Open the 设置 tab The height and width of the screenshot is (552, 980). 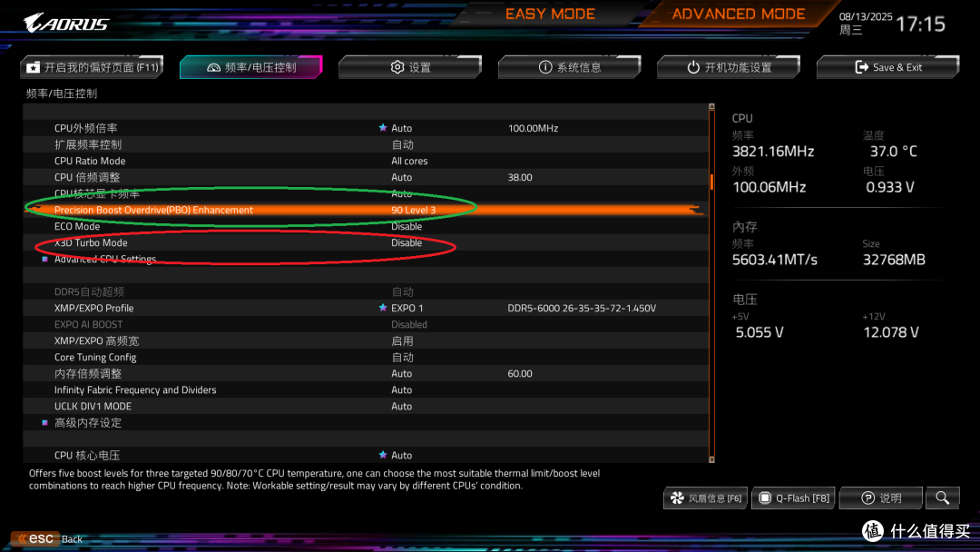point(410,67)
